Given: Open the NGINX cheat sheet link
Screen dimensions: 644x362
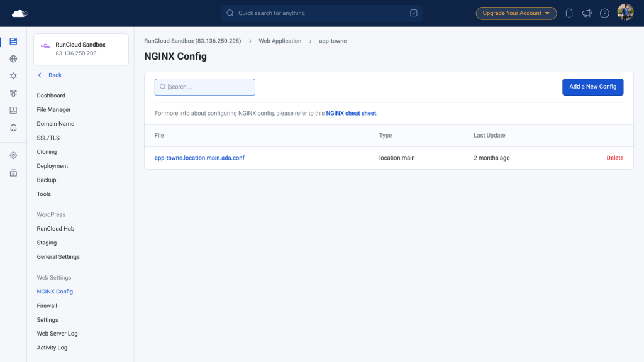Looking at the screenshot, I should pos(352,113).
